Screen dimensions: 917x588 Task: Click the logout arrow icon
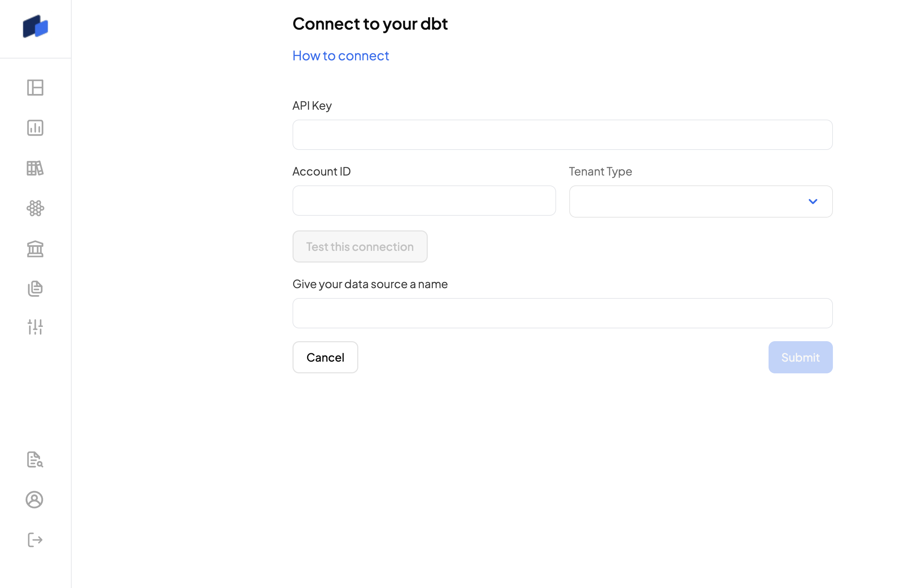point(35,540)
